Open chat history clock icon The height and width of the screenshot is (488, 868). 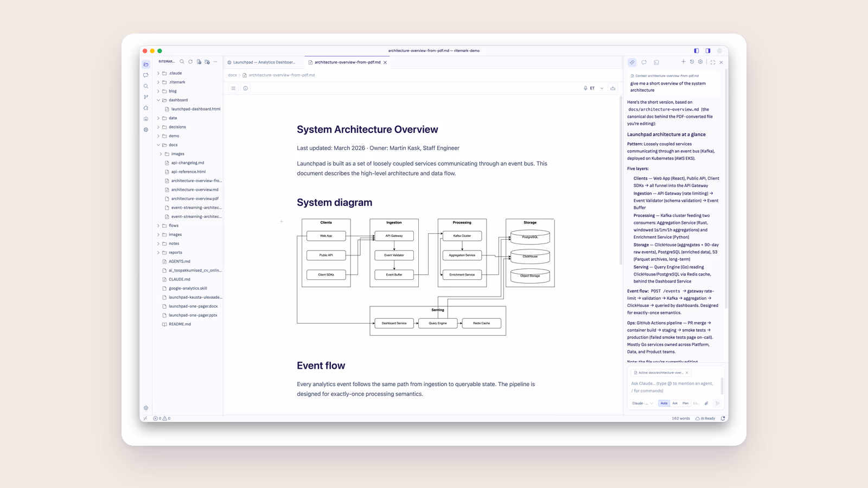click(x=692, y=62)
